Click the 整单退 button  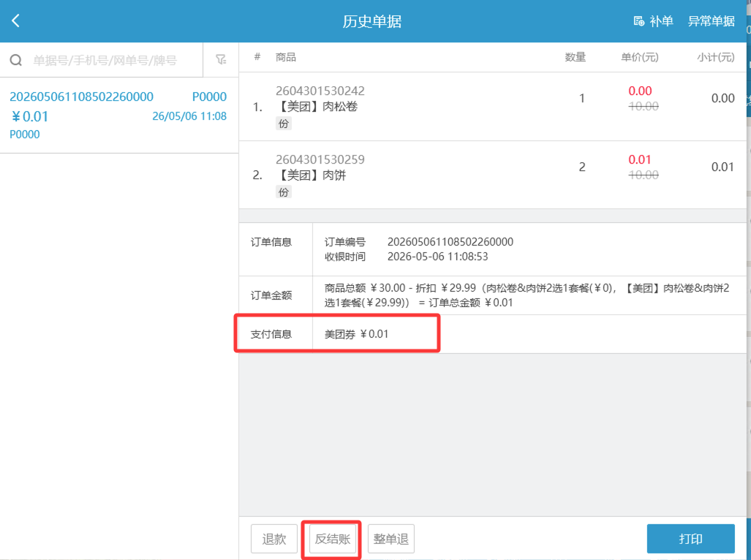(390, 539)
